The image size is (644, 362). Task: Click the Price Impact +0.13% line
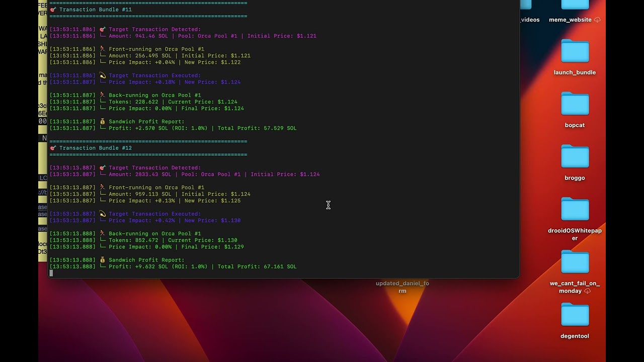[145, 201]
